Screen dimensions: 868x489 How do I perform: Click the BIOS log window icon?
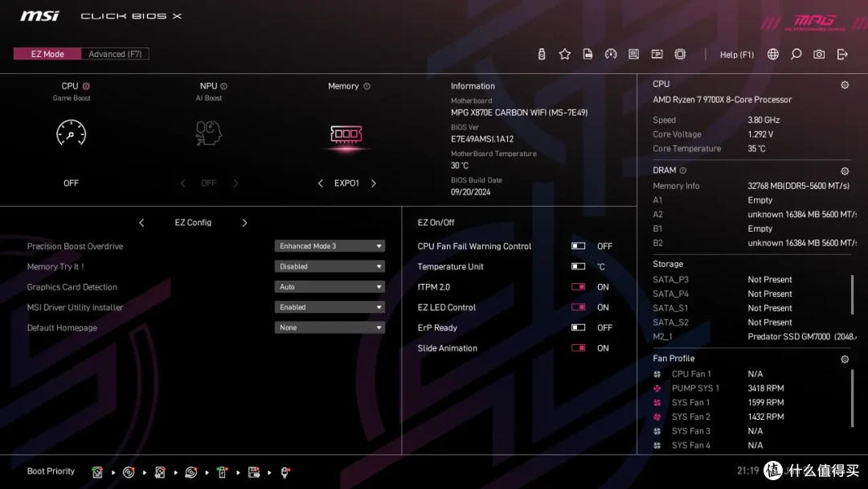657,54
